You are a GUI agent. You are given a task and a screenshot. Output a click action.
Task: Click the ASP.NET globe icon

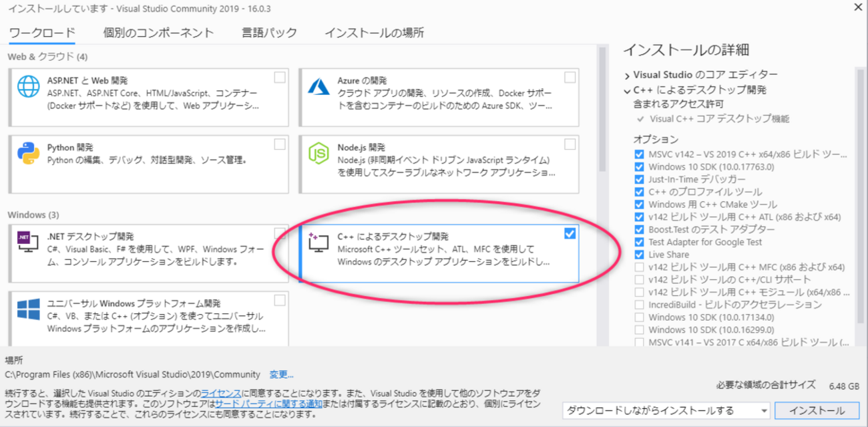[x=29, y=87]
